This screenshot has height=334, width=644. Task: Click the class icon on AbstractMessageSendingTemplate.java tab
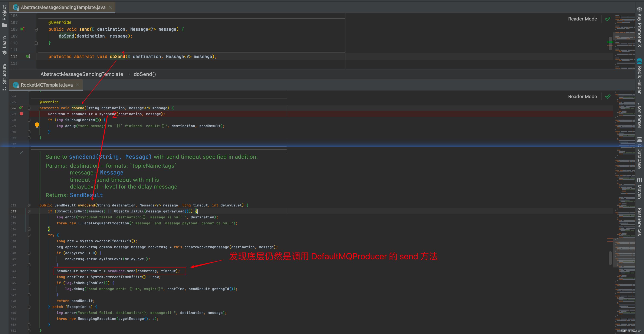pos(16,7)
